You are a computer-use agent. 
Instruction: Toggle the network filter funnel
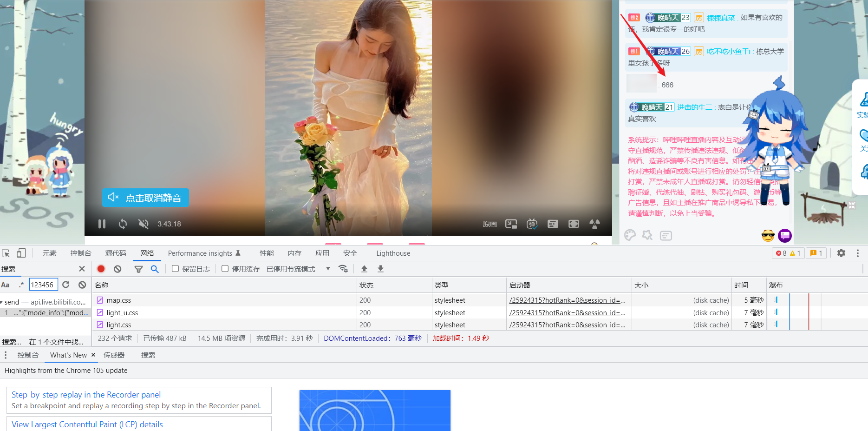point(138,269)
